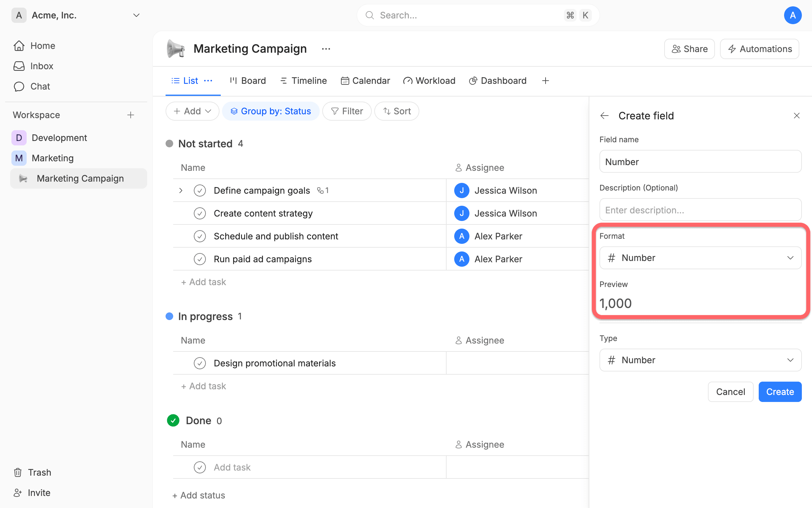This screenshot has width=812, height=508.
Task: Focus the Field name input
Action: [x=700, y=161]
